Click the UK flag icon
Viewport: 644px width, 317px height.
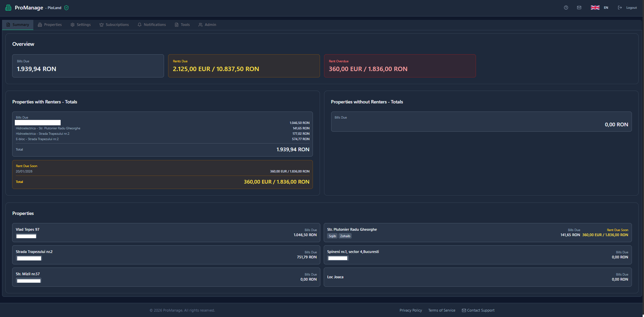pos(595,7)
